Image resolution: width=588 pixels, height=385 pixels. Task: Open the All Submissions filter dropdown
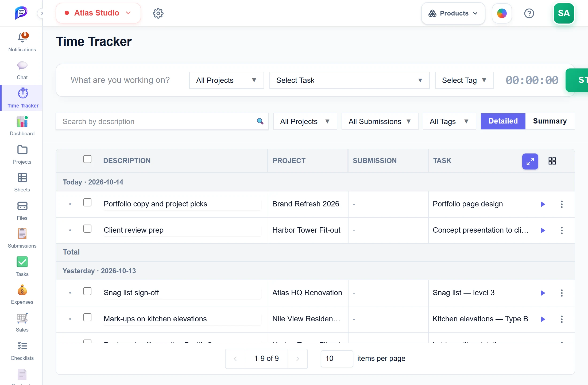pos(380,121)
